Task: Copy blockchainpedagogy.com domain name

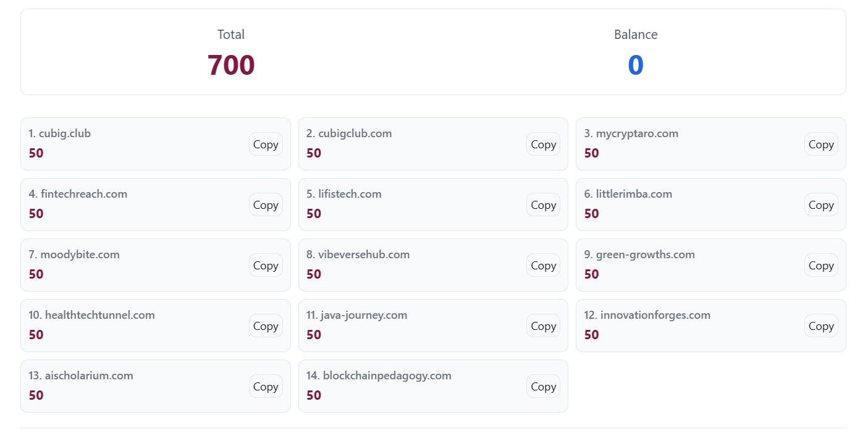Action: pos(543,386)
